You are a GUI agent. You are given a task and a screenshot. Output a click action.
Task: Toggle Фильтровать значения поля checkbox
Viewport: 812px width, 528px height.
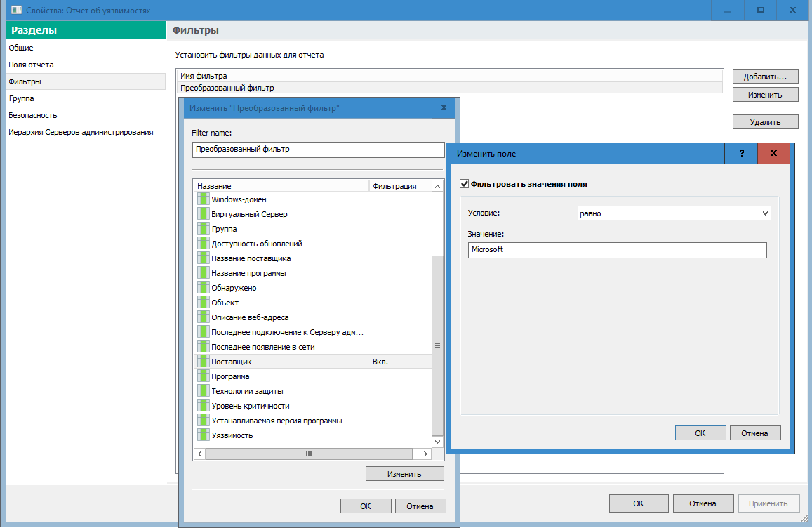(x=464, y=184)
